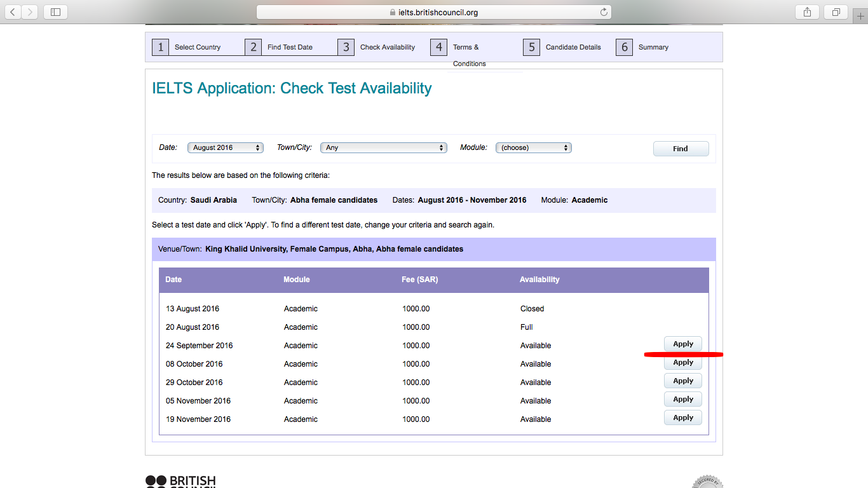
Task: Click the 08 October 2016 date text
Action: 194,364
